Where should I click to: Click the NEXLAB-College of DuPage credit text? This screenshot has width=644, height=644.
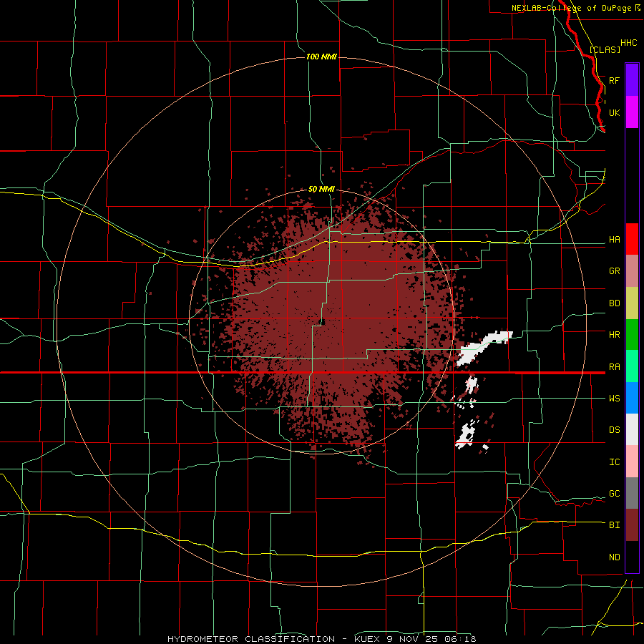(571, 8)
